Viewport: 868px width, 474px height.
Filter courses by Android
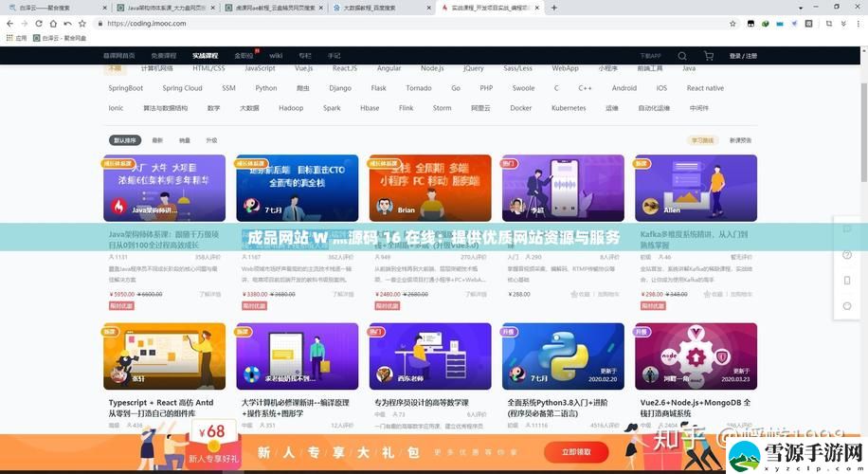click(624, 88)
